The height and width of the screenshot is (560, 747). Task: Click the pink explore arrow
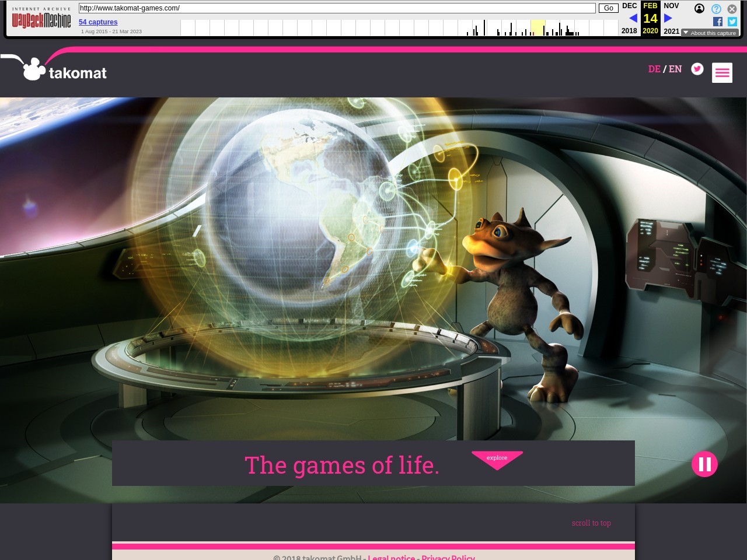click(x=497, y=460)
